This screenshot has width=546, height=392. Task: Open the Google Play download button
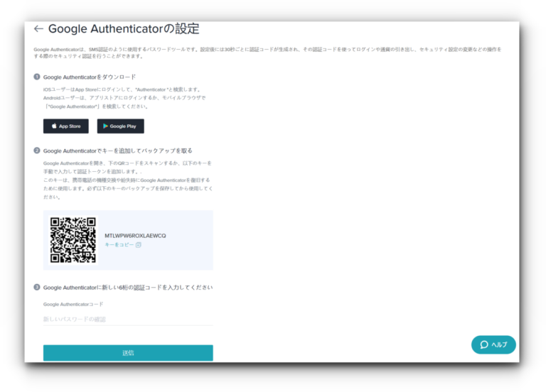pyautogui.click(x=121, y=126)
